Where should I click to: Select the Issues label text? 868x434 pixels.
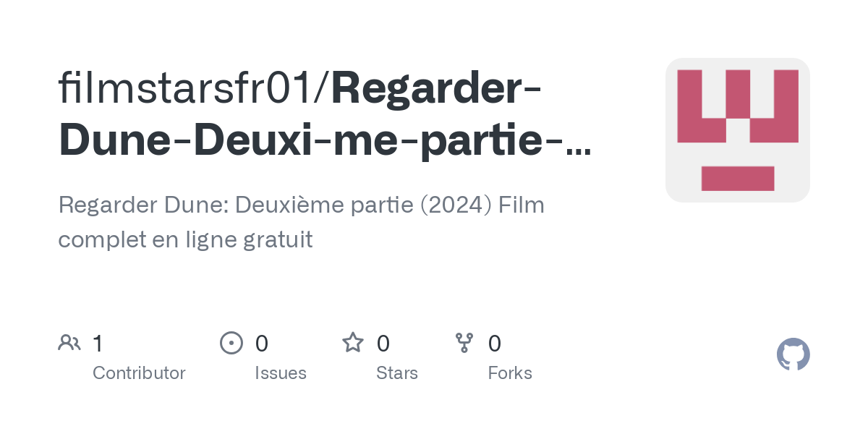(281, 373)
